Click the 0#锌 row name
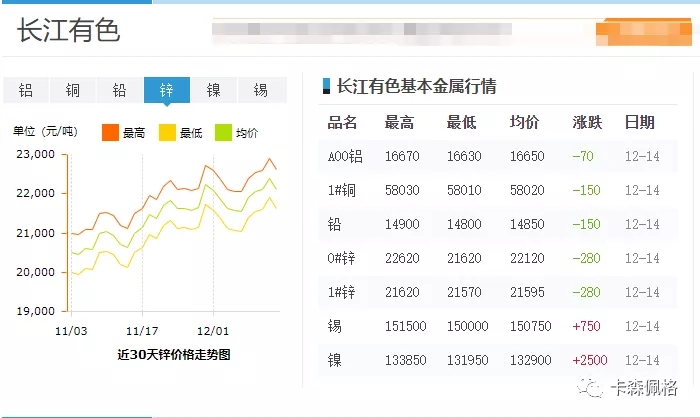This screenshot has height=418, width=700. 342,258
